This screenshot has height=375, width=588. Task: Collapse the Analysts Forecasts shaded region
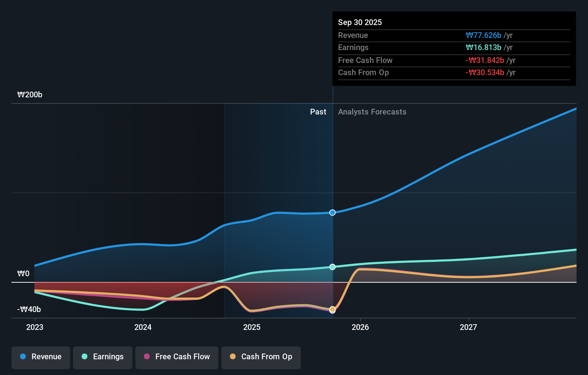[x=372, y=112]
